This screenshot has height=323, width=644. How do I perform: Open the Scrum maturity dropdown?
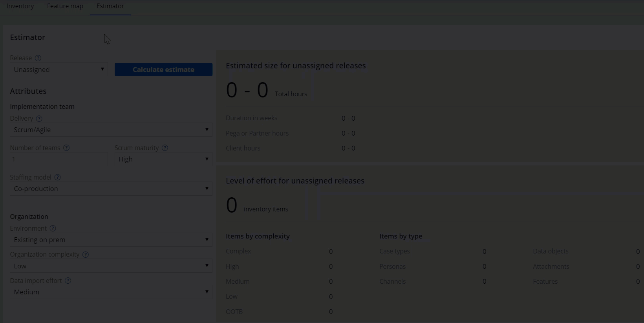163,159
